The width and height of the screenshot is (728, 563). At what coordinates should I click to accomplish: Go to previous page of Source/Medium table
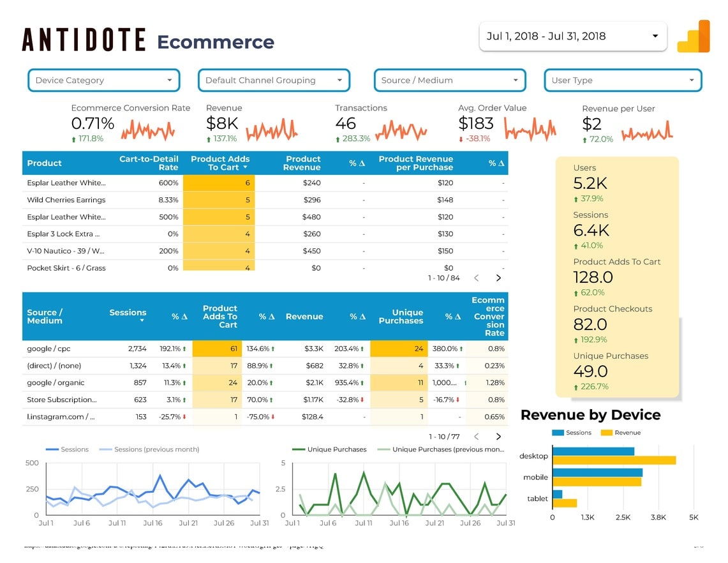(x=476, y=437)
